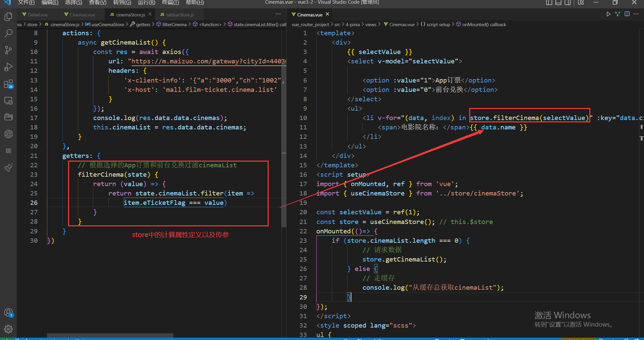Expand the store breadcrumb in left editor
Image resolution: width=644 pixels, height=340 pixels.
tap(32, 24)
